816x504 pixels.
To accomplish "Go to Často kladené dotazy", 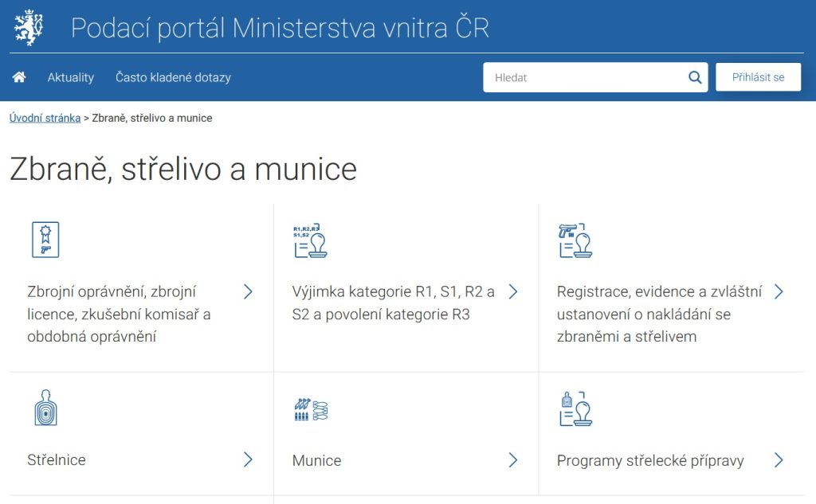I will pos(173,77).
